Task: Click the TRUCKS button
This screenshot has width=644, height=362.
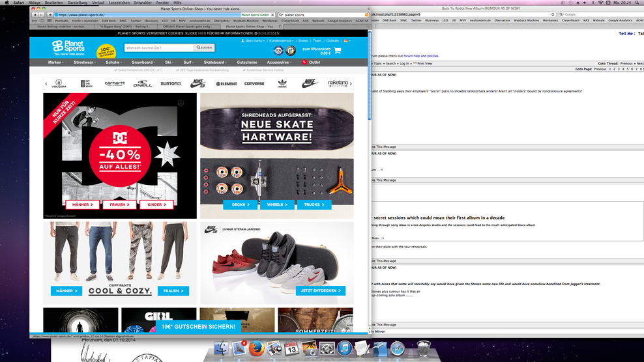Action: point(314,204)
